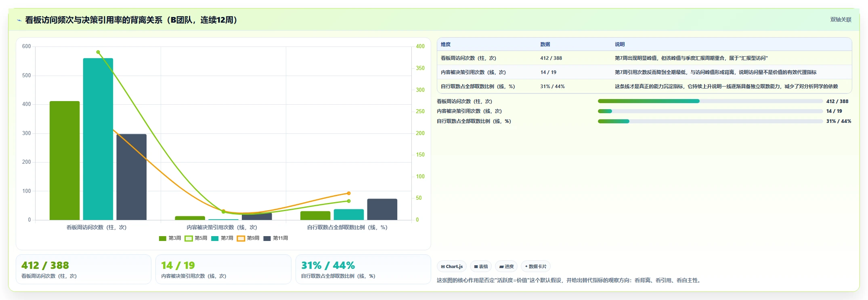This screenshot has width=868, height=300.
Task: Click the 250 tick on the right axis
Action: [x=420, y=112]
